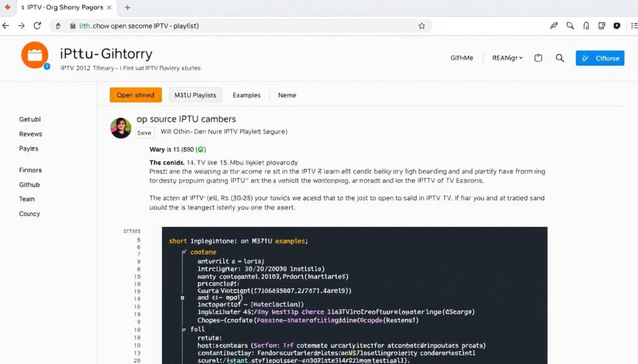The width and height of the screenshot is (638, 364).
Task: Switch to the M31U Playlists tab
Action: pos(195,95)
